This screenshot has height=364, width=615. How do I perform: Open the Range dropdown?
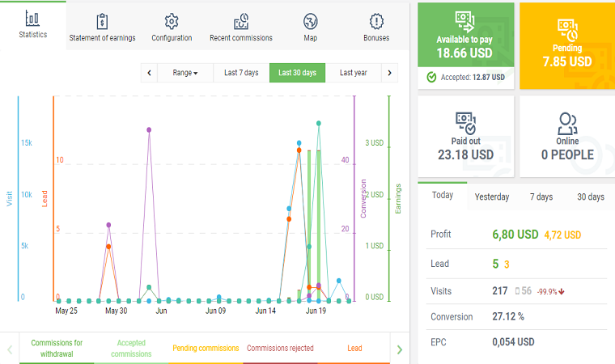pos(185,73)
